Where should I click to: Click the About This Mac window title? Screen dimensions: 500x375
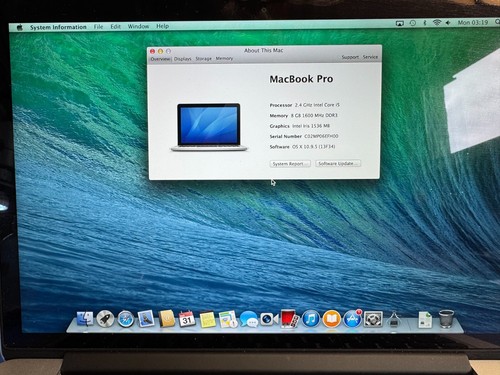point(264,50)
